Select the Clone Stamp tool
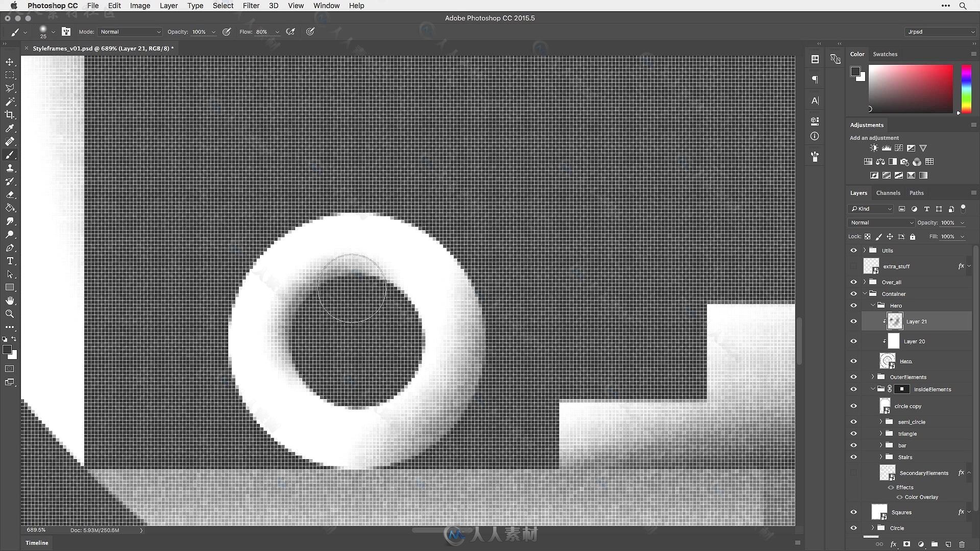Viewport: 980px width, 551px height. [10, 168]
